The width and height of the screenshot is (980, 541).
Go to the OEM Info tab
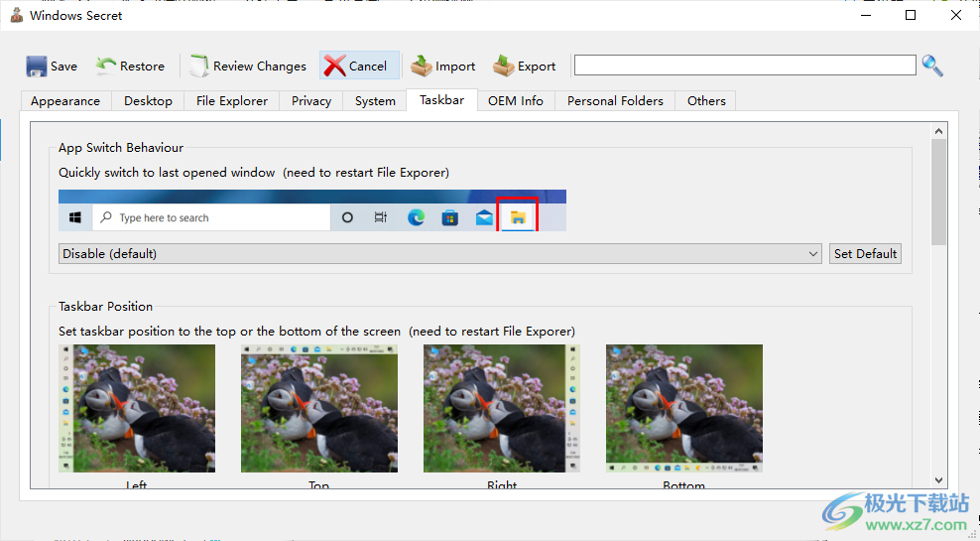516,101
